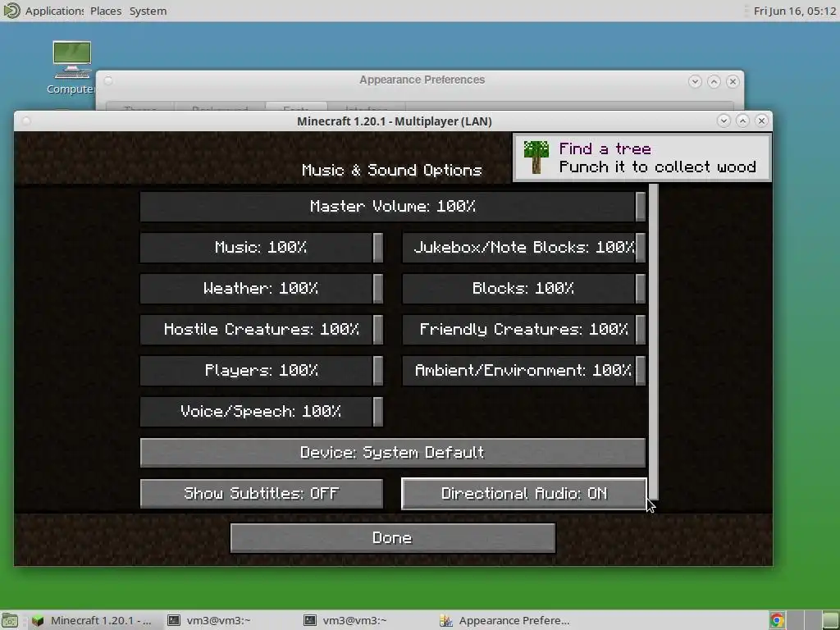Click the Find a tree tutorial toast

[x=641, y=157]
